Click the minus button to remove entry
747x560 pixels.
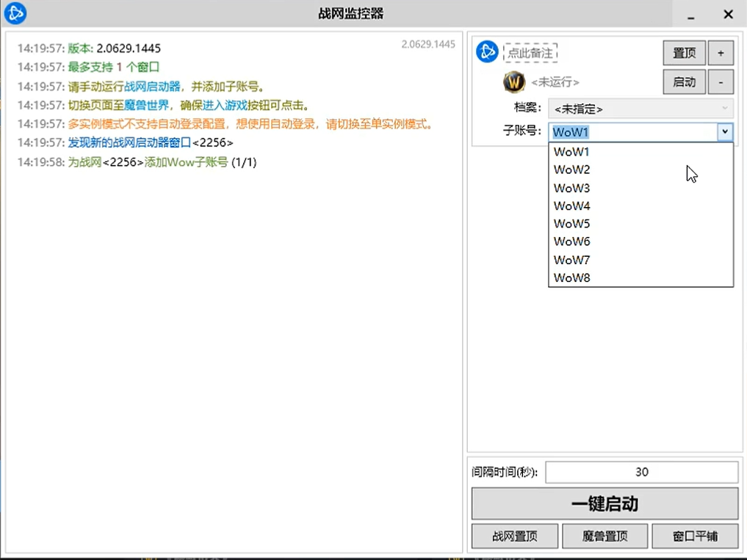[721, 82]
